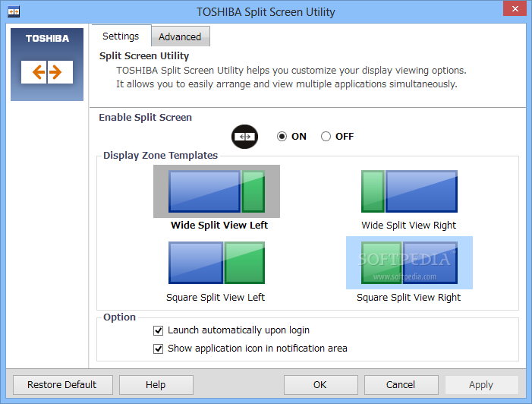Click the Enable Split Screen heading
Viewport: 532px width, 404px height.
point(145,118)
